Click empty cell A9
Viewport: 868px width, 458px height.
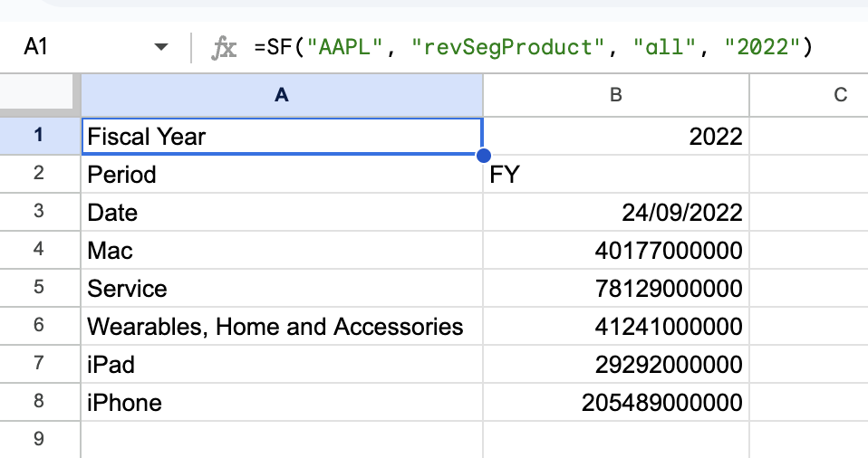pyautogui.click(x=282, y=440)
